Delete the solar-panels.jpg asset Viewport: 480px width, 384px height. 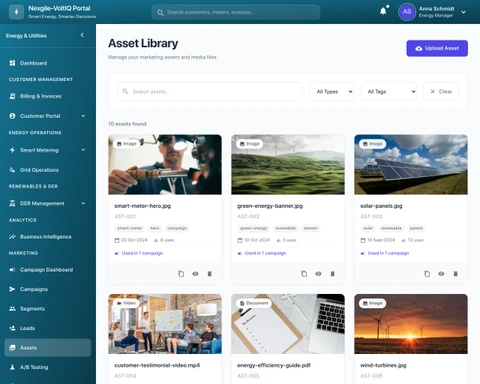pyautogui.click(x=455, y=274)
